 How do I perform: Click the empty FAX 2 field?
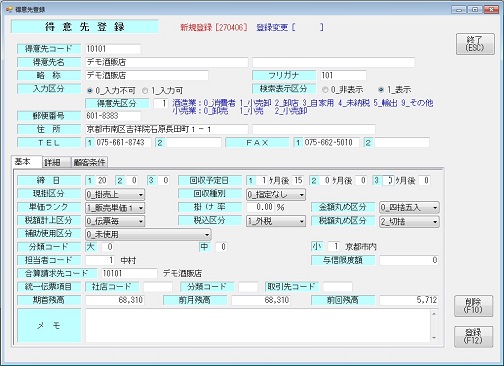pyautogui.click(x=402, y=143)
